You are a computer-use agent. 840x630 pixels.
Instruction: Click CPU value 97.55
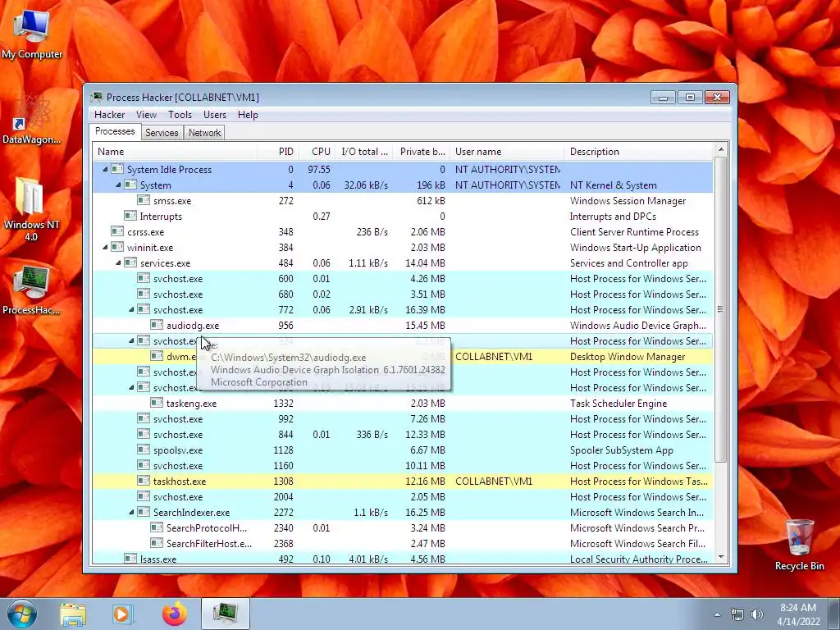point(319,170)
